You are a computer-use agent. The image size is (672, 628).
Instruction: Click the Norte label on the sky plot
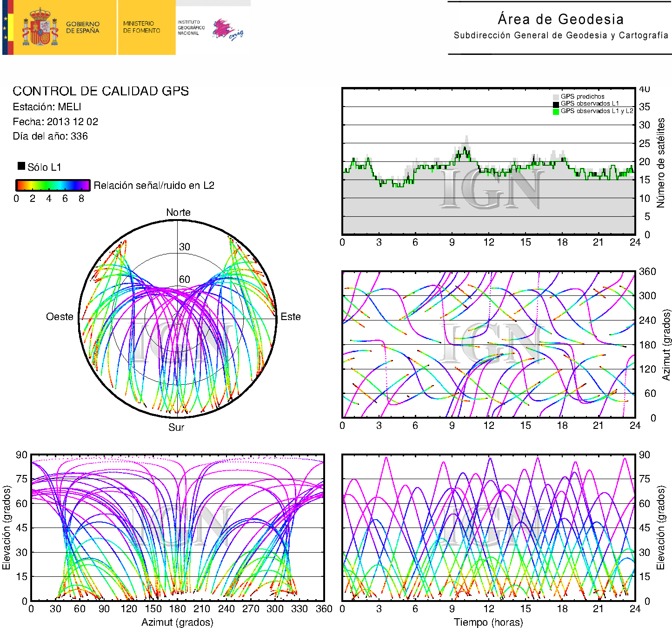pos(178,213)
